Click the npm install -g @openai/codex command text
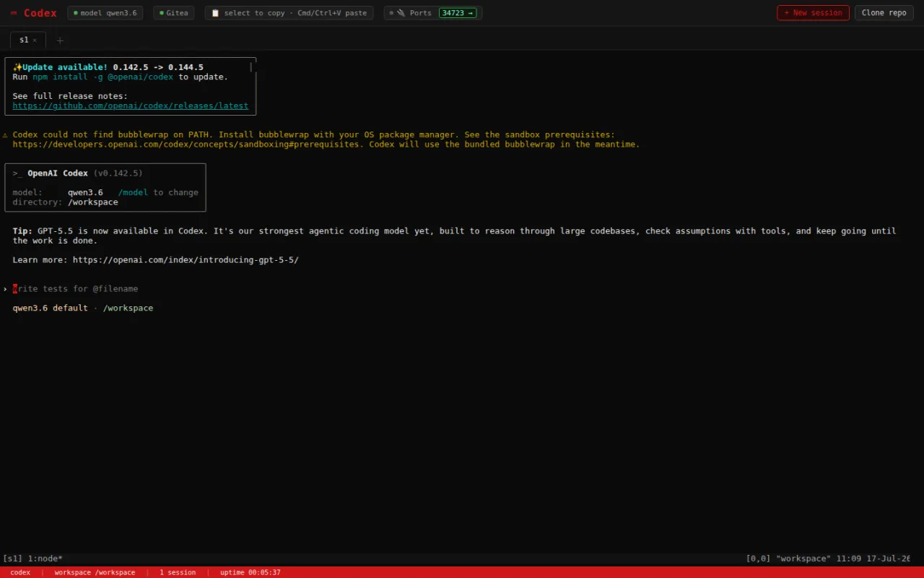 pos(103,77)
